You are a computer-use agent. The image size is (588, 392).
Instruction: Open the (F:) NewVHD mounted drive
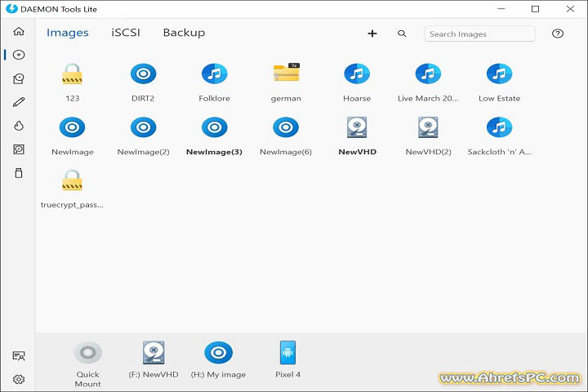[x=154, y=353]
